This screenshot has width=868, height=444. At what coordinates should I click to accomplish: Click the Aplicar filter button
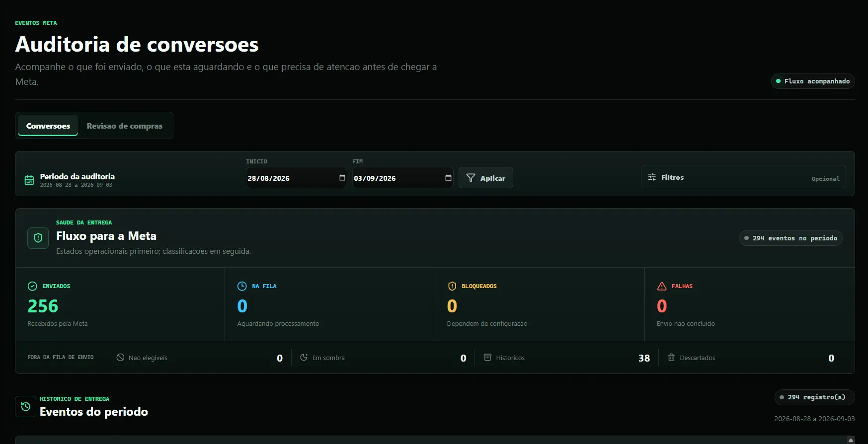[x=485, y=178]
